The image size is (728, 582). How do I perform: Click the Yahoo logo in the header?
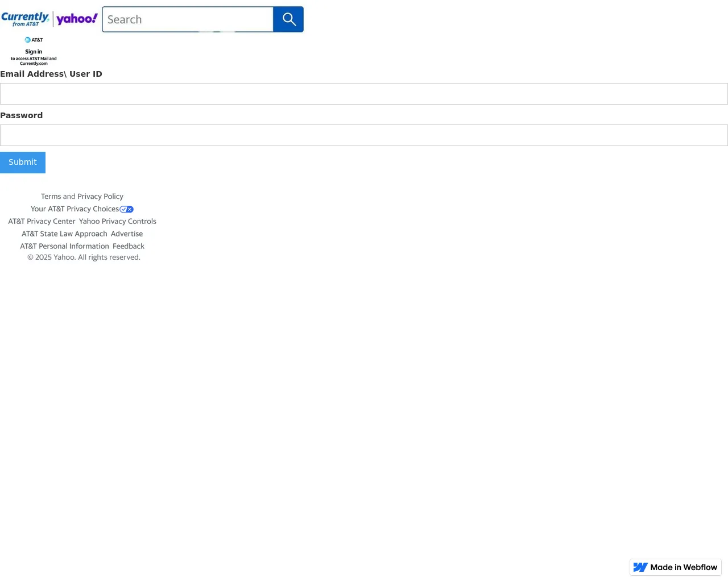click(x=77, y=19)
